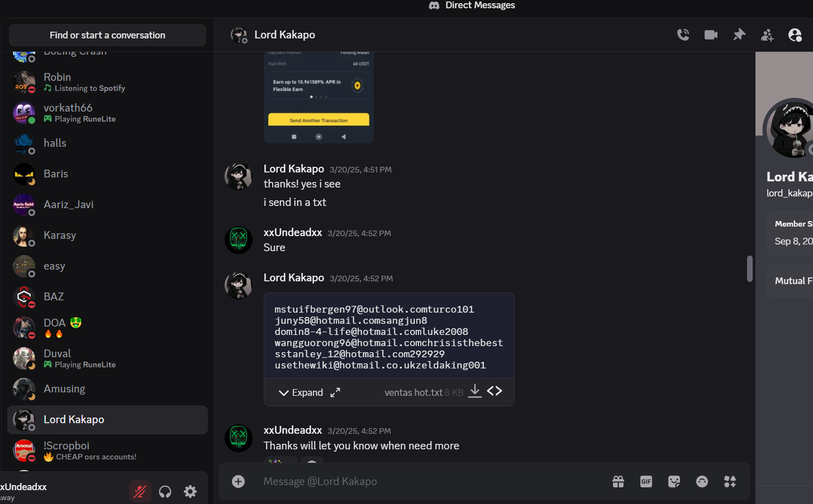
Task: Click Duval's avatar
Action: point(24,358)
